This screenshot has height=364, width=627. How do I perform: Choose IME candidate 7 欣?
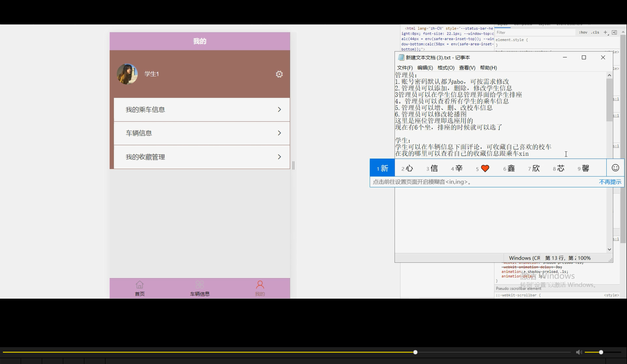click(x=534, y=168)
